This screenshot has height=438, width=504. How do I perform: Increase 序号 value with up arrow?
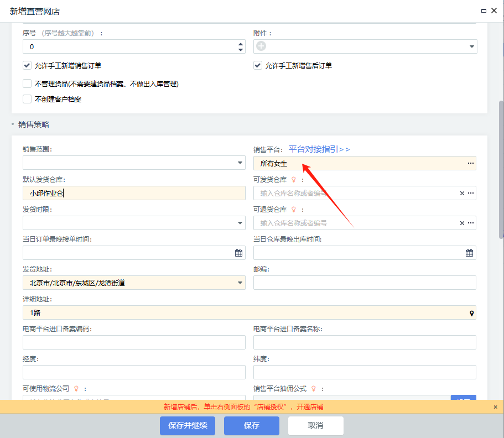pyautogui.click(x=240, y=44)
